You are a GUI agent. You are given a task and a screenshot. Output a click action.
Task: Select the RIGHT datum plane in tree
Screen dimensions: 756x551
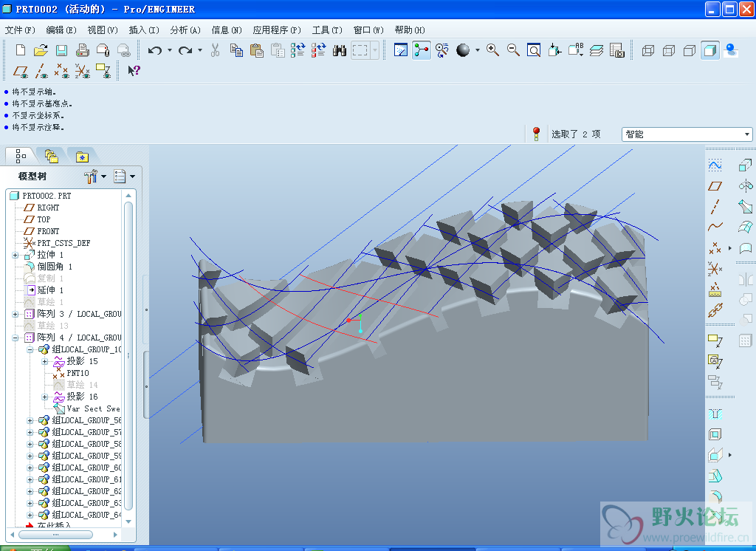click(x=48, y=208)
